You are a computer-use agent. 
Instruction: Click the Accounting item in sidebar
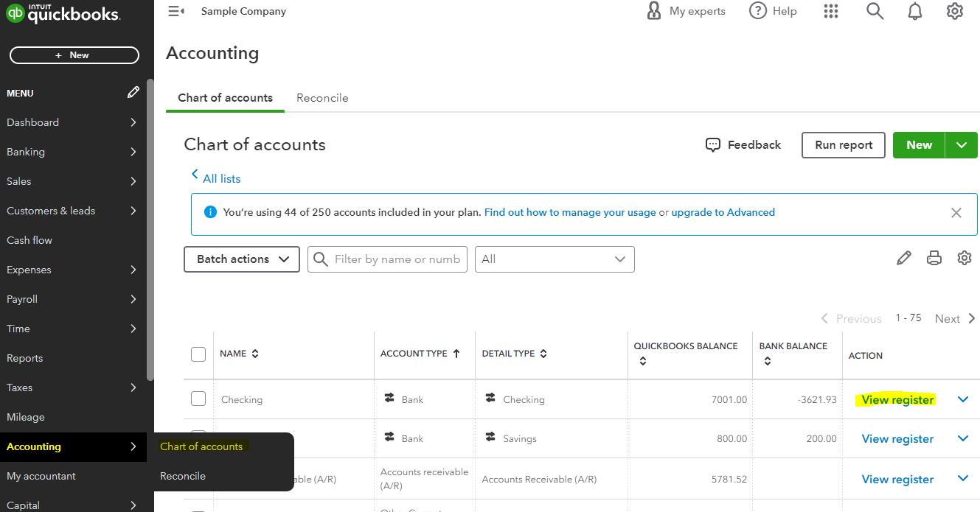[73, 446]
